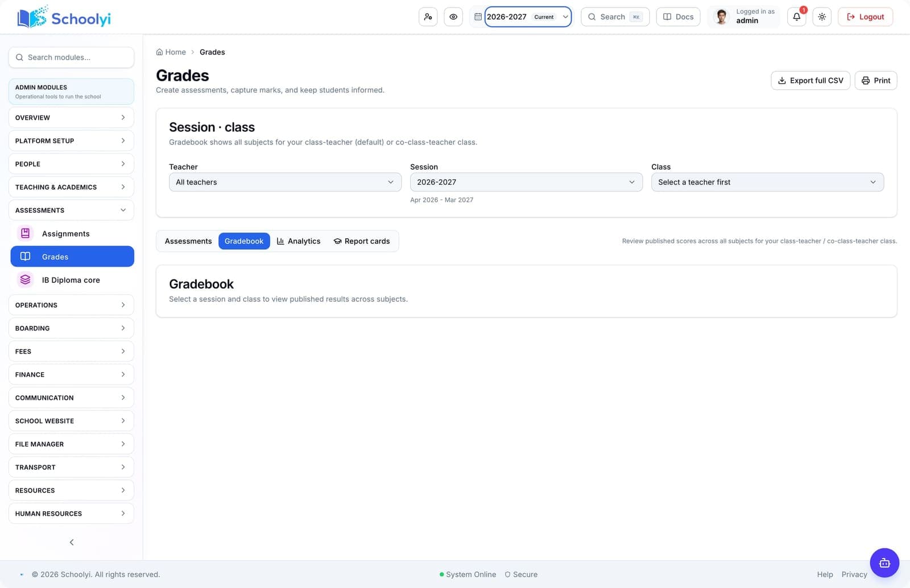Expand the Operations section
The image size is (910, 588).
pyautogui.click(x=71, y=305)
